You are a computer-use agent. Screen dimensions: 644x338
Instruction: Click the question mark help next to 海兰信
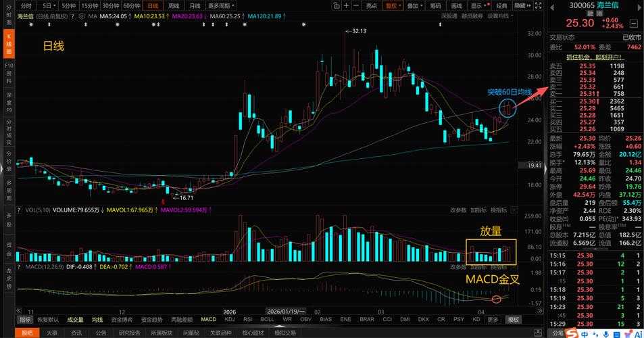73,16
